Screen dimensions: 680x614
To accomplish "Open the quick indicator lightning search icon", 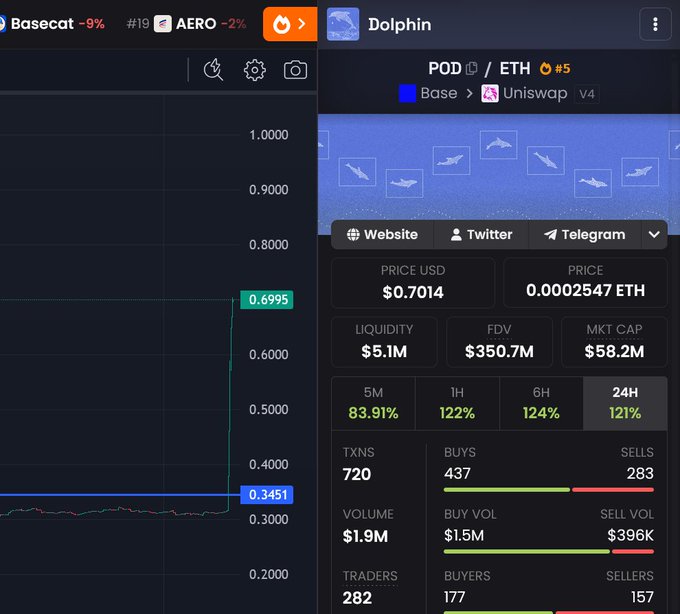I will click(x=213, y=70).
